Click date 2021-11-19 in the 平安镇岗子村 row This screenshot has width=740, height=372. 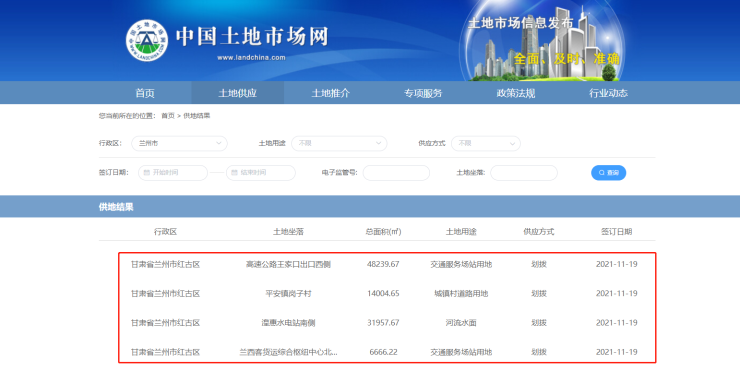[616, 294]
